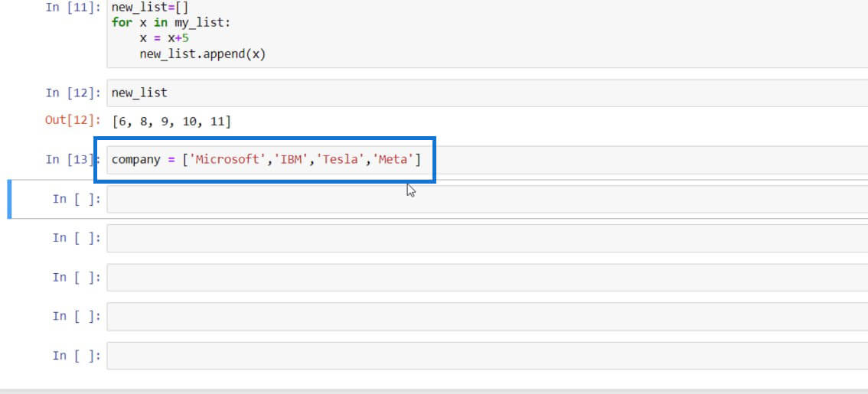This screenshot has height=394, width=868.
Task: Click the last empty cell in the notebook
Action: coord(487,356)
